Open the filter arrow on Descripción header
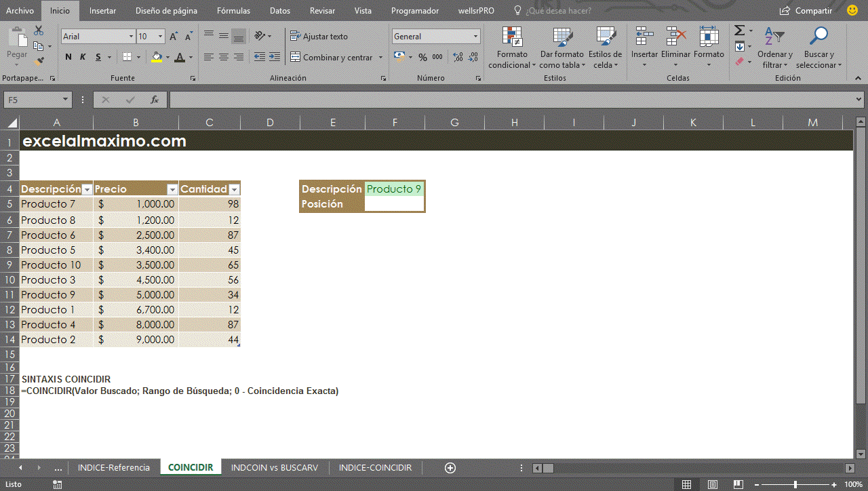This screenshot has width=868, height=491. (87, 189)
